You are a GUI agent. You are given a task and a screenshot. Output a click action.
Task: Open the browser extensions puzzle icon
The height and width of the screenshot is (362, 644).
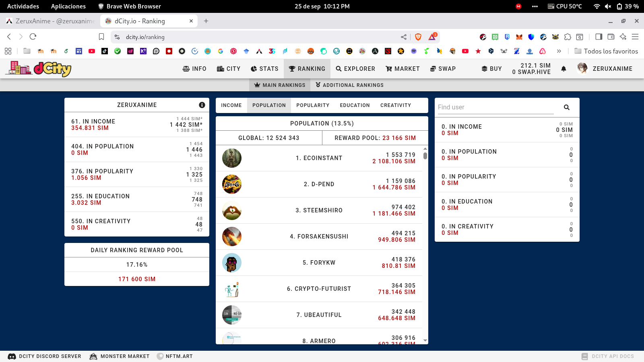pos(568,37)
